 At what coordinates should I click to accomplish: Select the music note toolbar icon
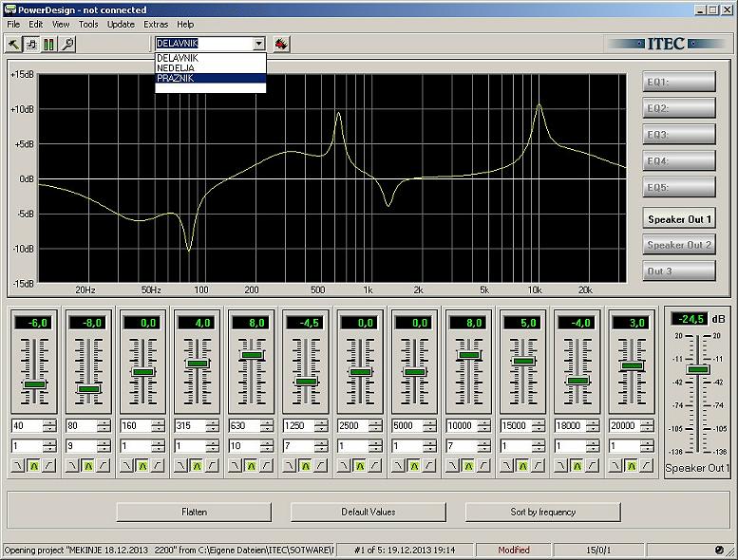pyautogui.click(x=30, y=44)
